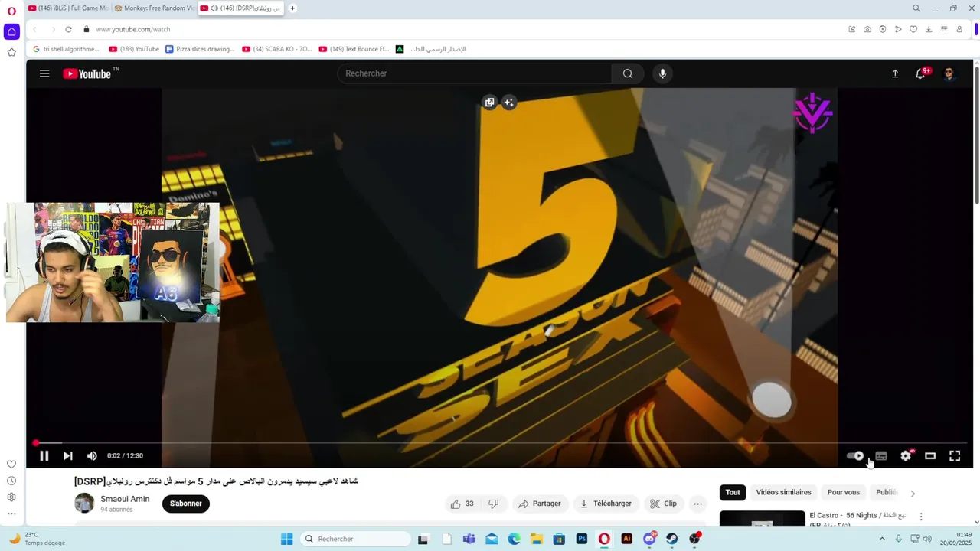Open the player settings gear

(906, 455)
